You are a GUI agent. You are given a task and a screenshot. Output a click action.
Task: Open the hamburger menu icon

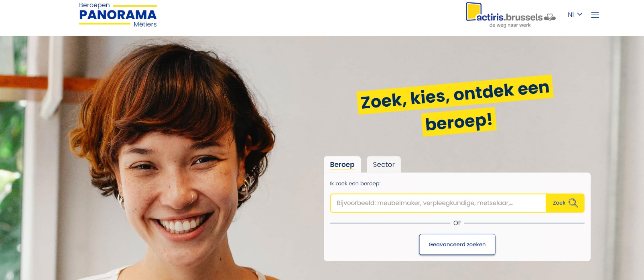(595, 15)
